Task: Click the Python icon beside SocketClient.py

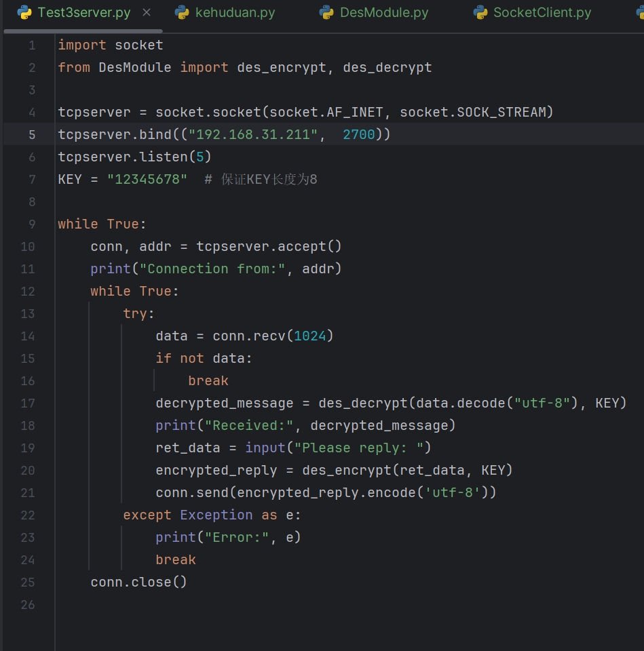Action: (480, 12)
